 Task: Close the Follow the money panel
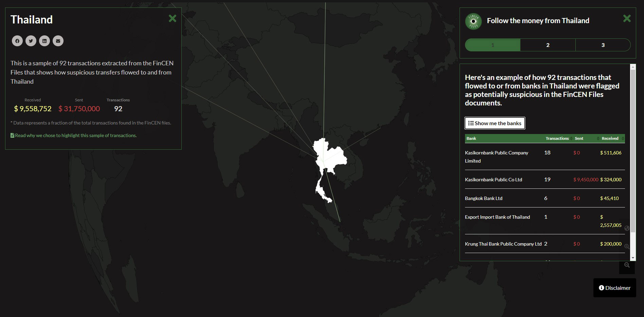(x=627, y=18)
